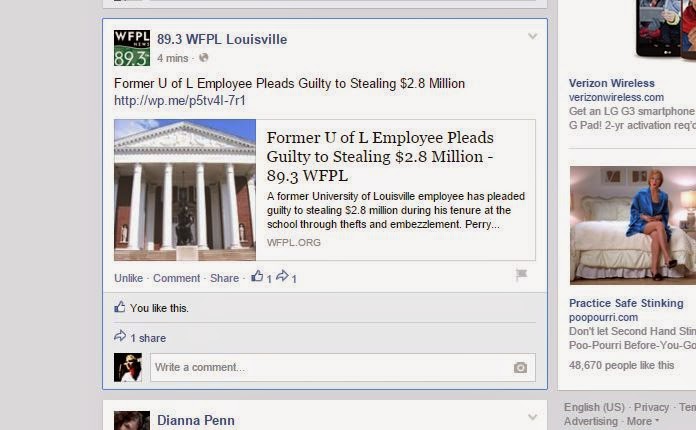
Task: Click the Share link under the post
Action: (x=224, y=278)
